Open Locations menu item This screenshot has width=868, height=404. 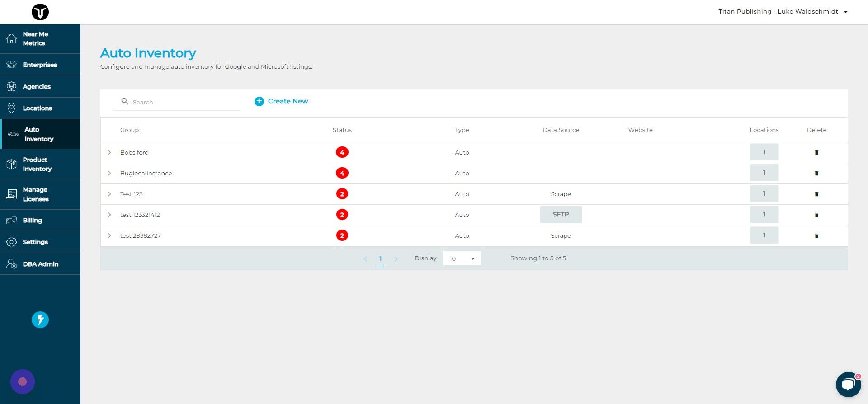pyautogui.click(x=40, y=108)
